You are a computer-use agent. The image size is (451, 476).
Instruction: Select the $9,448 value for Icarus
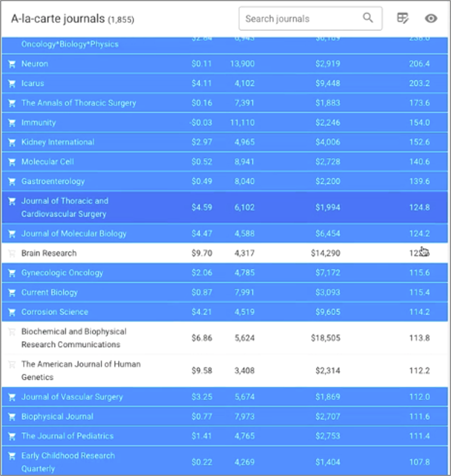point(328,83)
